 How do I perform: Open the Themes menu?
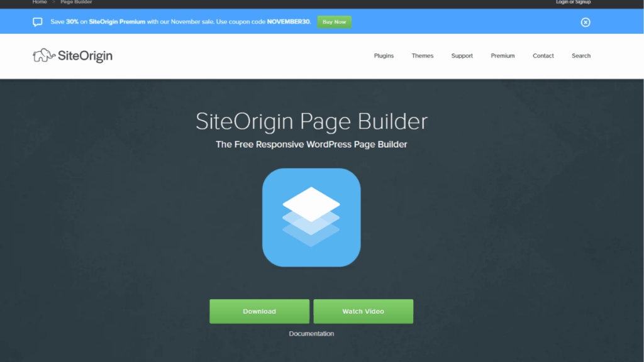[422, 55]
